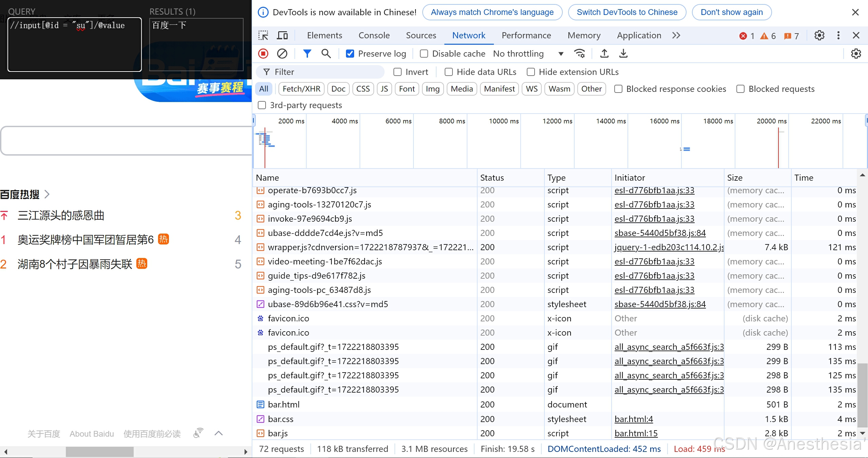Click scroll-up arrow of request list
The image size is (868, 458).
point(863,175)
